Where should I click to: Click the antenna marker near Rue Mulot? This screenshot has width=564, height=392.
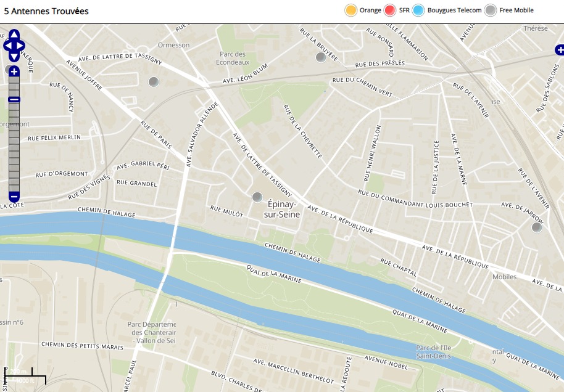tap(257, 197)
